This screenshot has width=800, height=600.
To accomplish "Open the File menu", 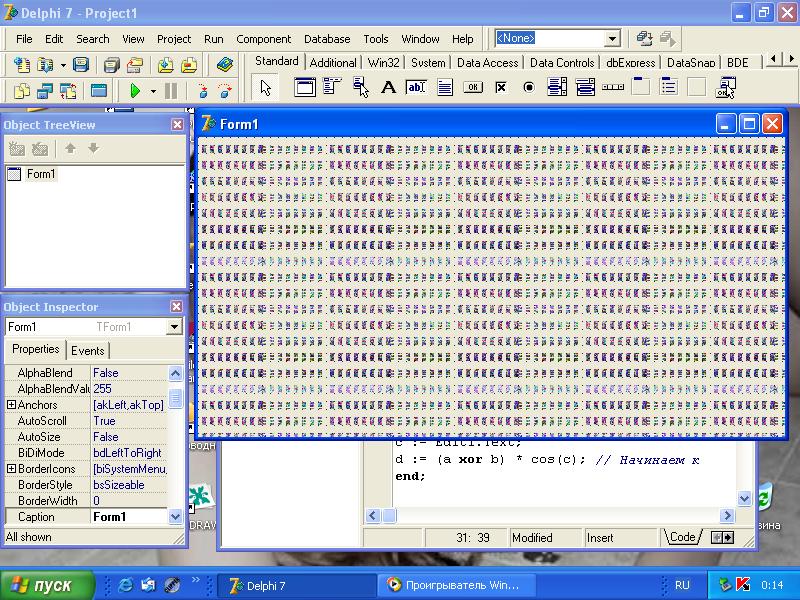I will 24,39.
